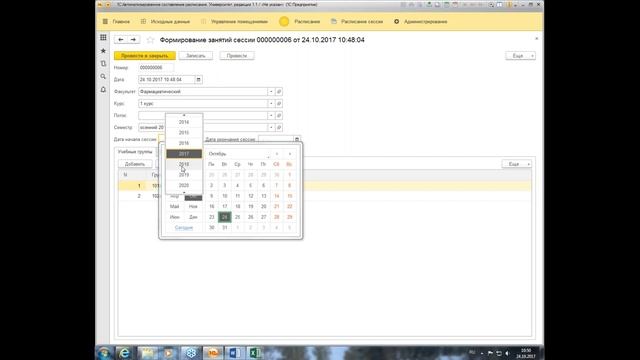The width and height of the screenshot is (640, 360).
Task: Click the Номер input field
Action: [156, 68]
